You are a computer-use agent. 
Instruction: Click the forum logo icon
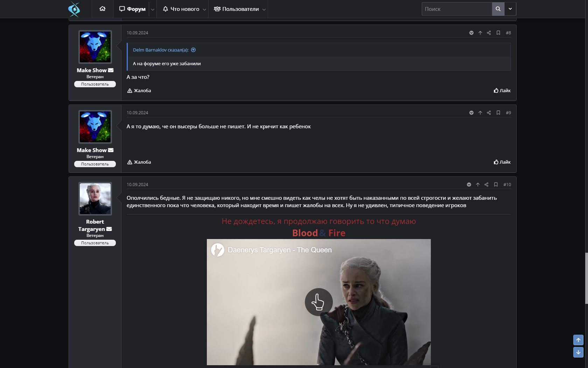coord(74,9)
